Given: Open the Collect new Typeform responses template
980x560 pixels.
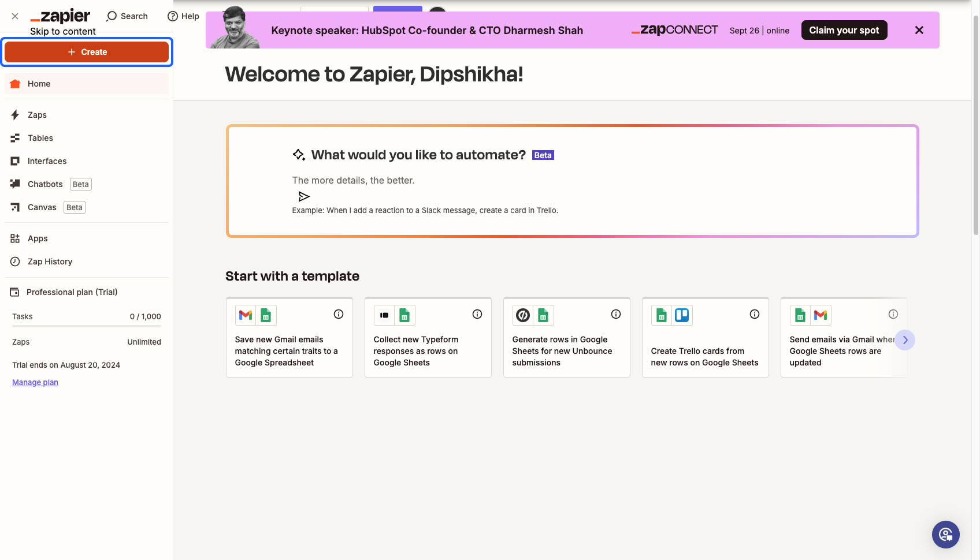Looking at the screenshot, I should (x=428, y=337).
